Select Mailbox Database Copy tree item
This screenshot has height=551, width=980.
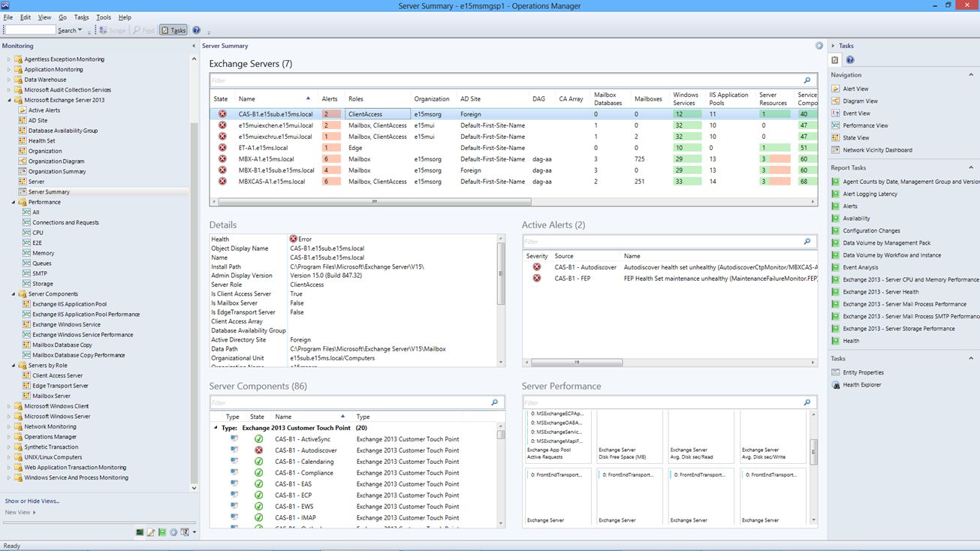pyautogui.click(x=62, y=345)
